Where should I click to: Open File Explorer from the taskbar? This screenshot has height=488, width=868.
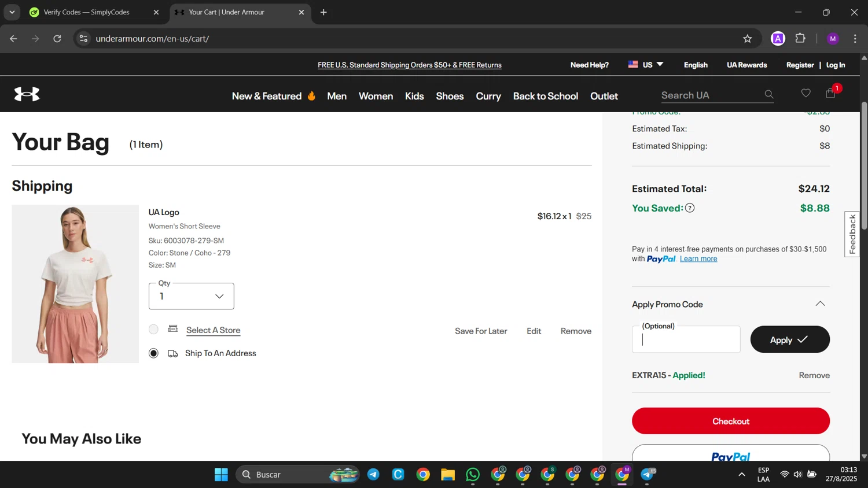click(448, 475)
